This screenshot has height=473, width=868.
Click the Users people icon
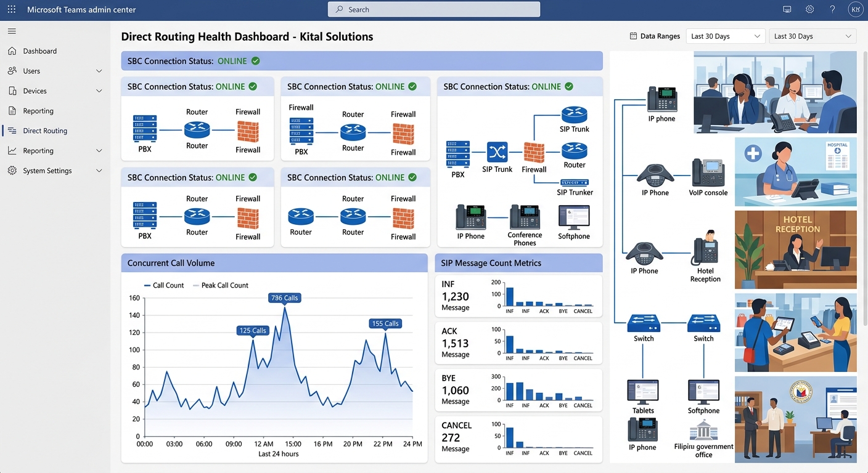tap(12, 71)
